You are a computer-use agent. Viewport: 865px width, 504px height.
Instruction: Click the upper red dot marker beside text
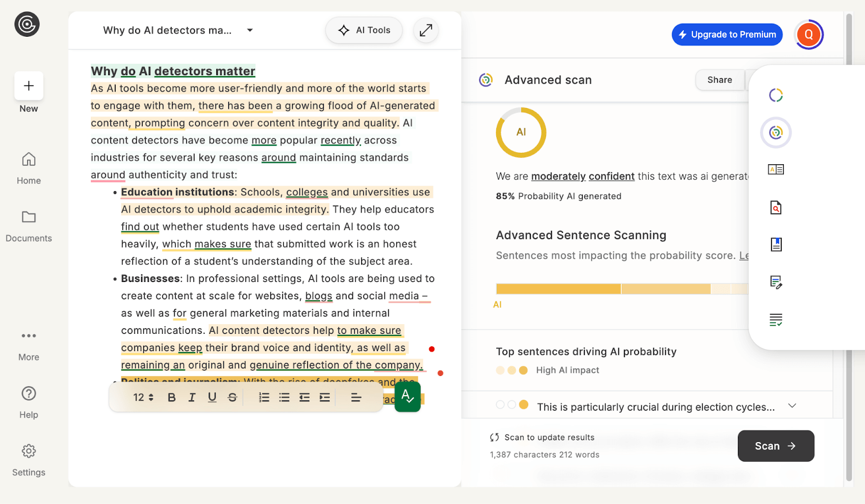click(431, 349)
